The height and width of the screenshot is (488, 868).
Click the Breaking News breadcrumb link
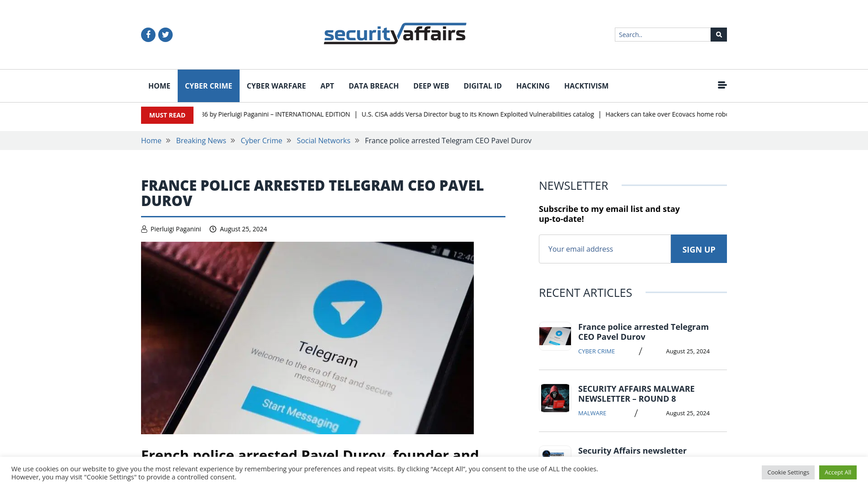(201, 140)
